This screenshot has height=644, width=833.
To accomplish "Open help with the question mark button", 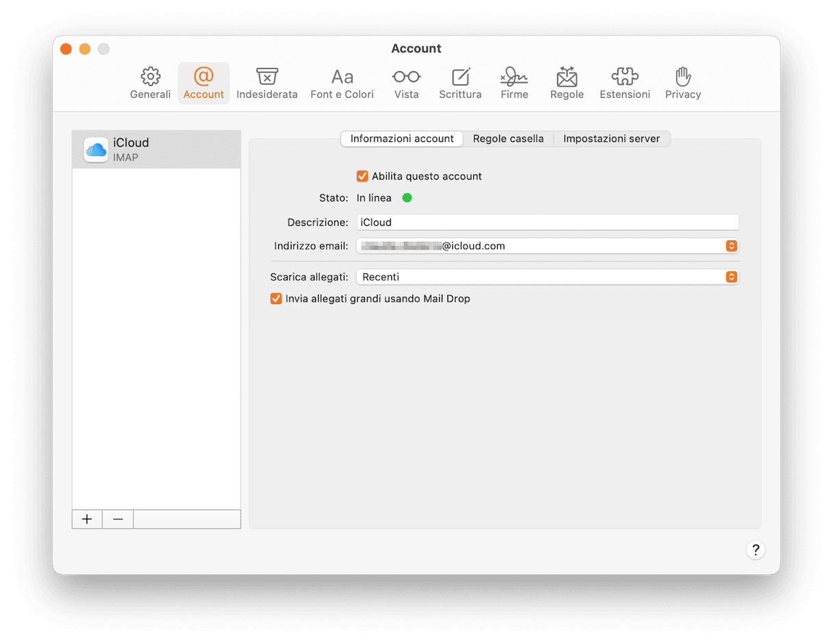I will [756, 550].
